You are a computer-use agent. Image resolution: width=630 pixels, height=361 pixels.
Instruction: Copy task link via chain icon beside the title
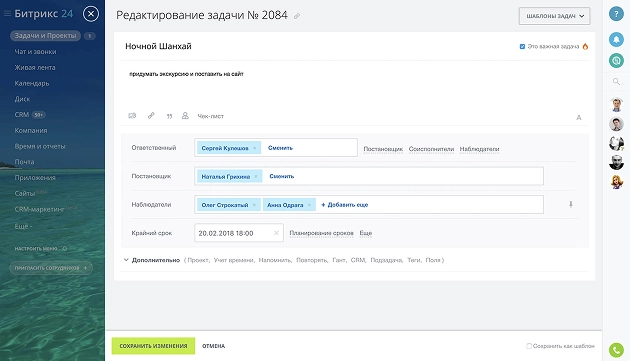click(297, 16)
